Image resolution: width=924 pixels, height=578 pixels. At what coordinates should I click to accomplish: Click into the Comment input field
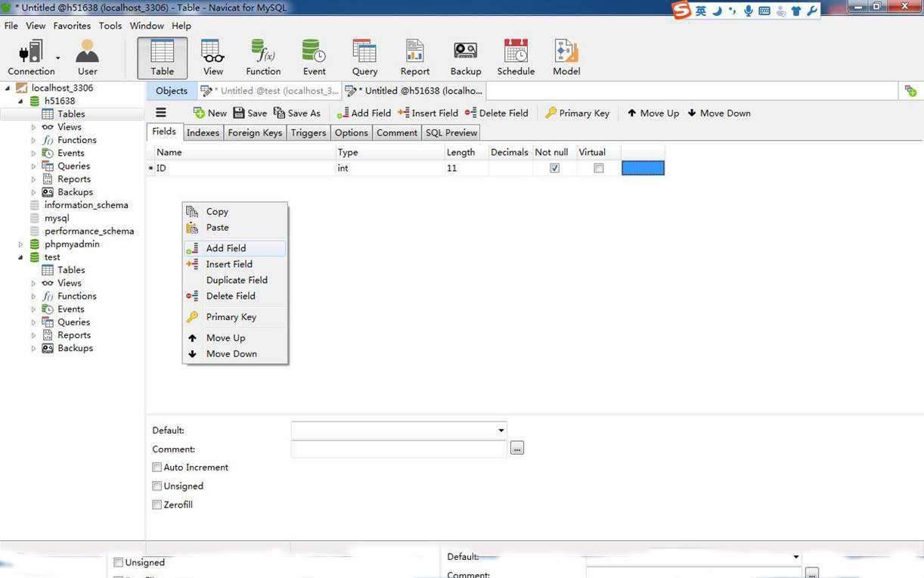tap(398, 449)
